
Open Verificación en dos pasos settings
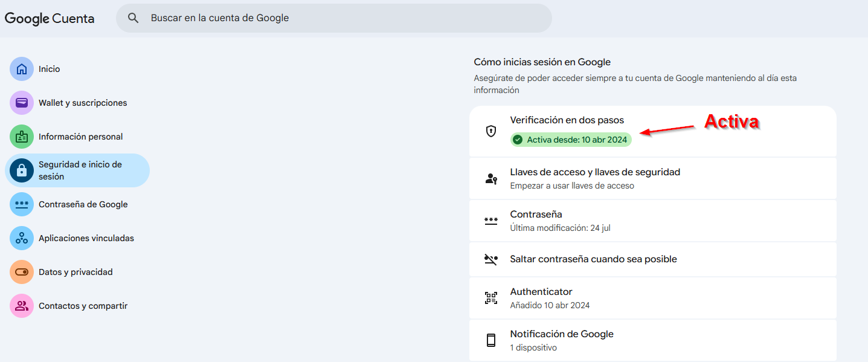[x=653, y=131]
